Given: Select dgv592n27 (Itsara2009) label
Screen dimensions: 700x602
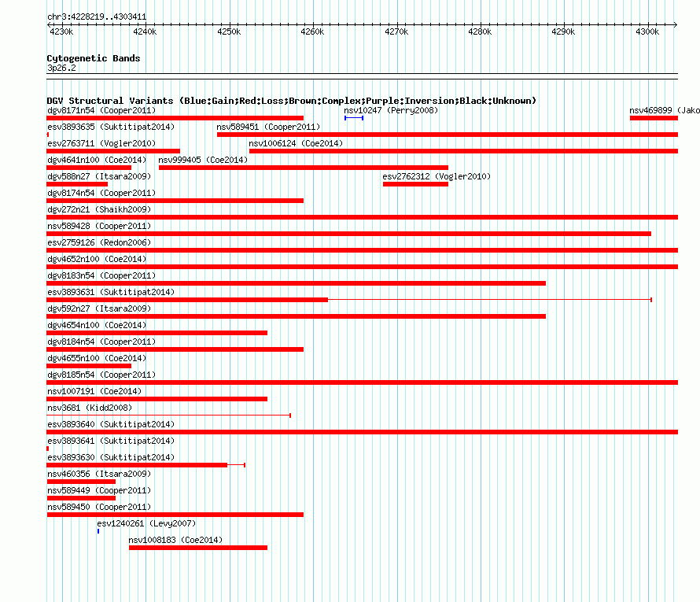Looking at the screenshot, I should (99, 308).
